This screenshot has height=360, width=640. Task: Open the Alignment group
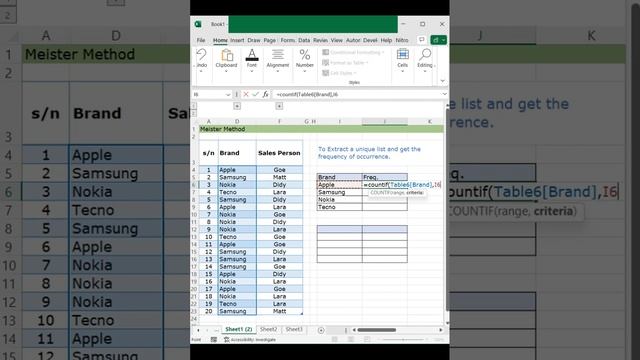click(278, 60)
